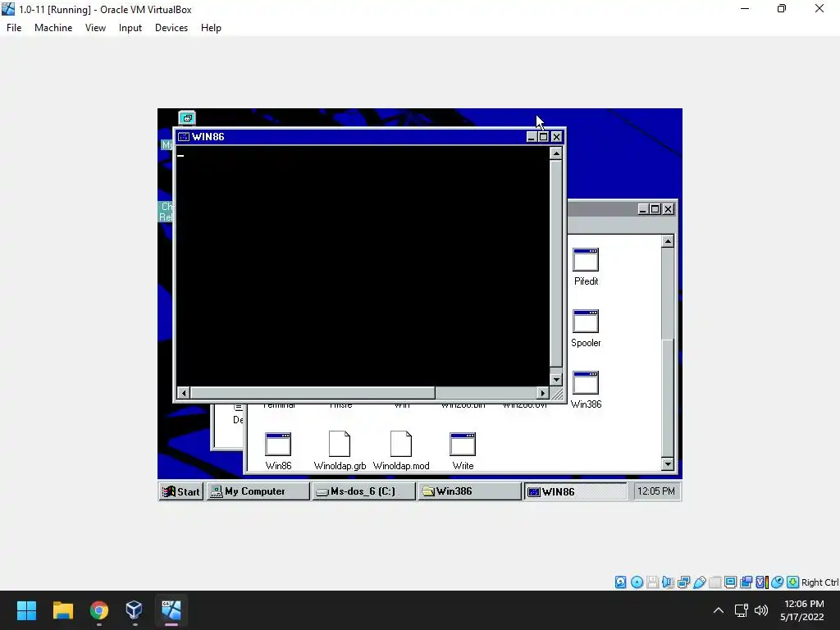Image resolution: width=840 pixels, height=630 pixels.
Task: Open VirtualBox Manager from host taskbar
Action: 134,610
